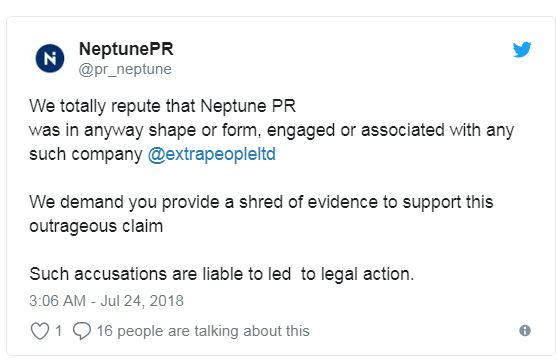Click the "shred of evidence" sentence line
This screenshot has height=362, width=557.
[x=261, y=202]
